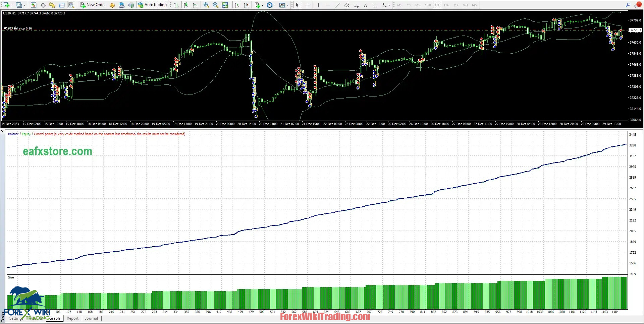Open the indicators list icon
Screen dimensions: 644x324
[257, 5]
